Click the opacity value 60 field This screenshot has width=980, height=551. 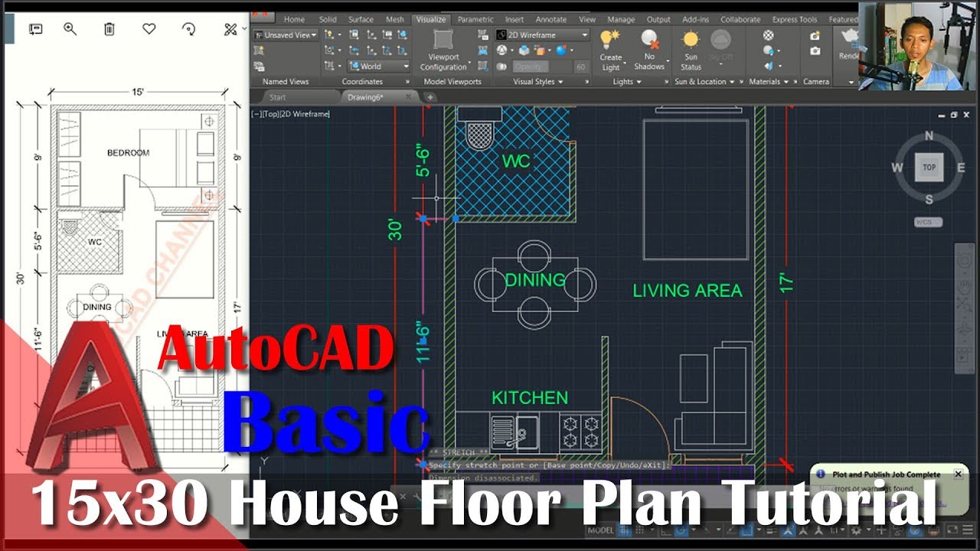[580, 67]
